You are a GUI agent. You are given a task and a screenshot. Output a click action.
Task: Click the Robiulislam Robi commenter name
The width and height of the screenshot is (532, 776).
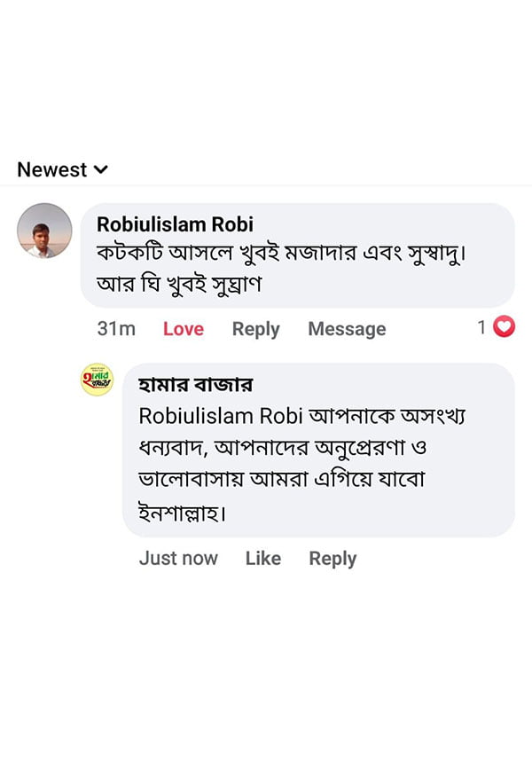point(175,224)
